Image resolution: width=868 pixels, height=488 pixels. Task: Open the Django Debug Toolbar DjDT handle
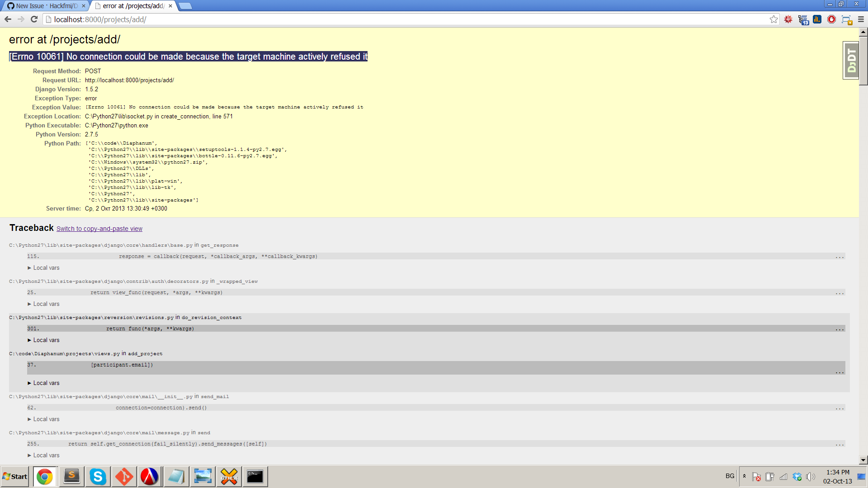tap(851, 61)
